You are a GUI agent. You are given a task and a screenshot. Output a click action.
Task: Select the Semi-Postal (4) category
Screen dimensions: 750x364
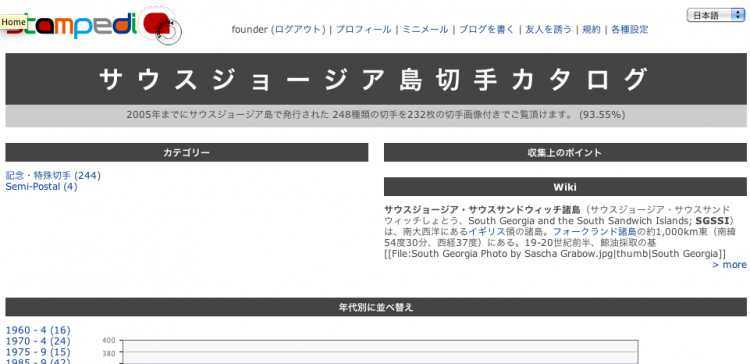[41, 187]
